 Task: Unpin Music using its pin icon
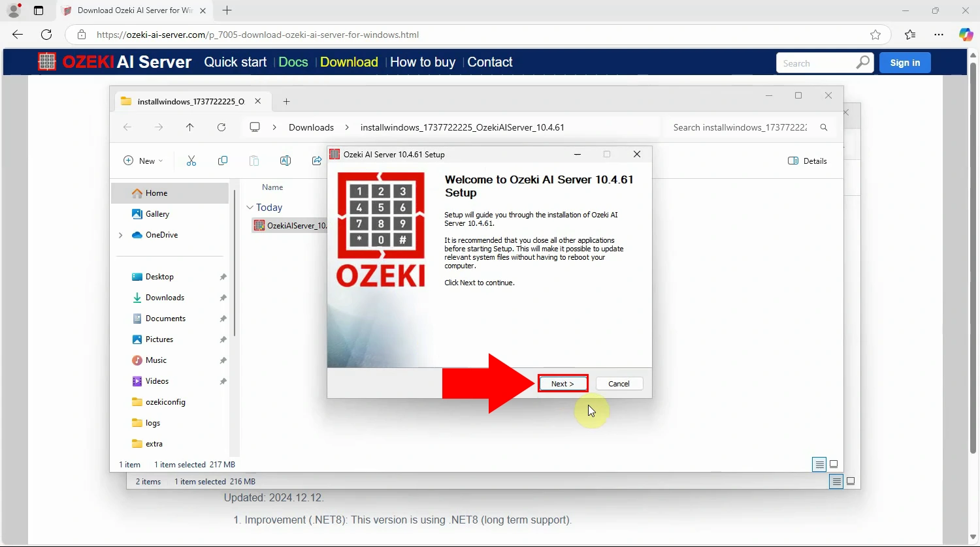point(223,360)
